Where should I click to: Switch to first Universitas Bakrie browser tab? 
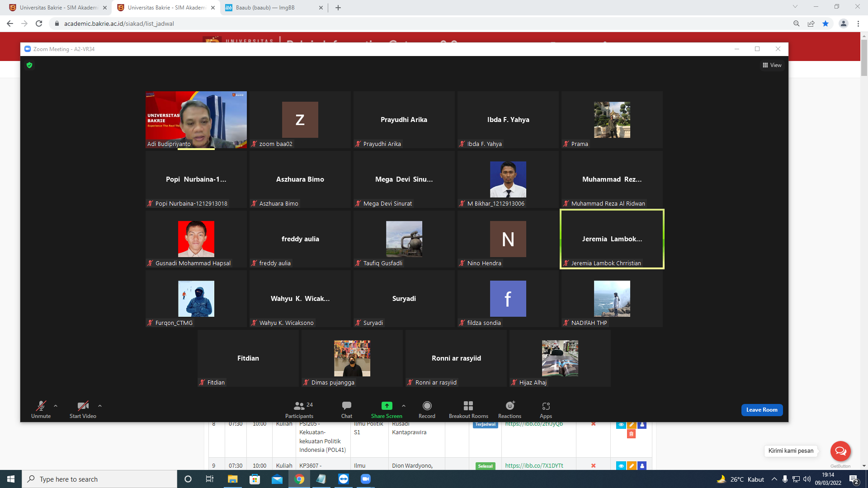click(x=59, y=8)
